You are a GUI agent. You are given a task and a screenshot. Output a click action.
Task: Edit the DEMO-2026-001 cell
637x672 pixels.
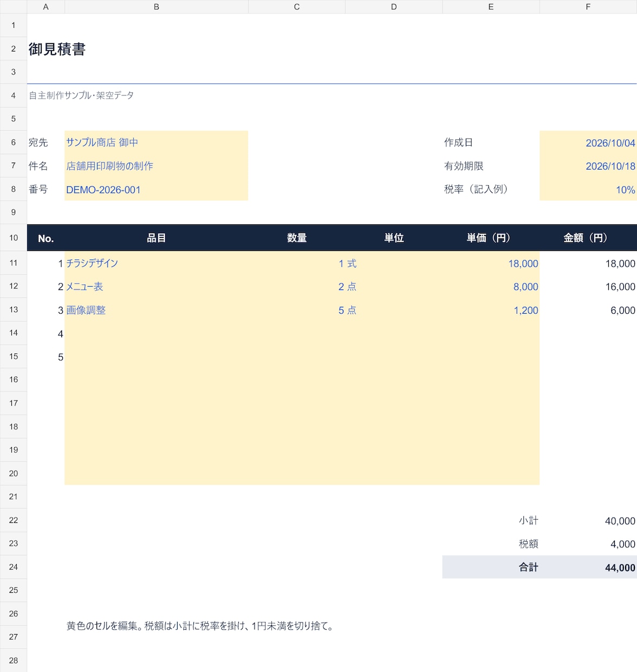156,189
